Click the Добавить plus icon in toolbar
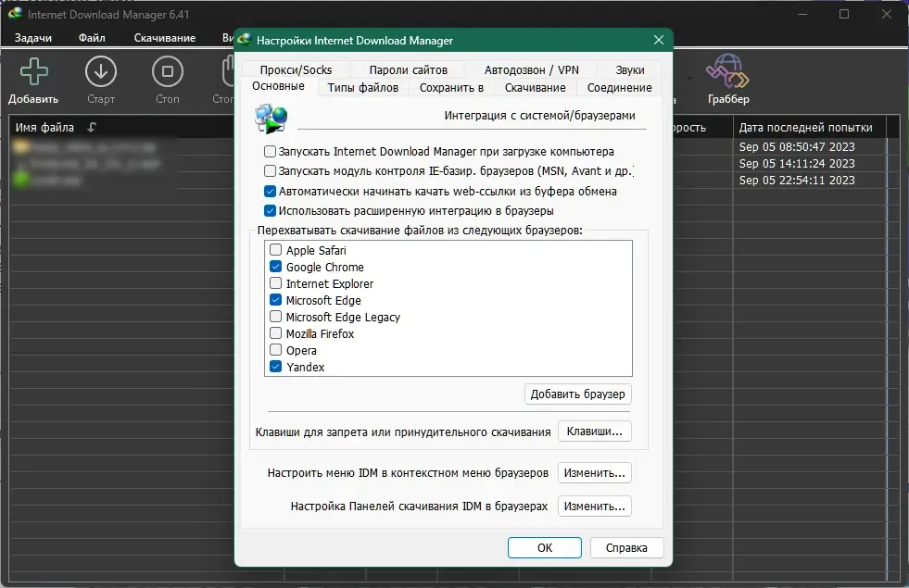 click(x=33, y=72)
